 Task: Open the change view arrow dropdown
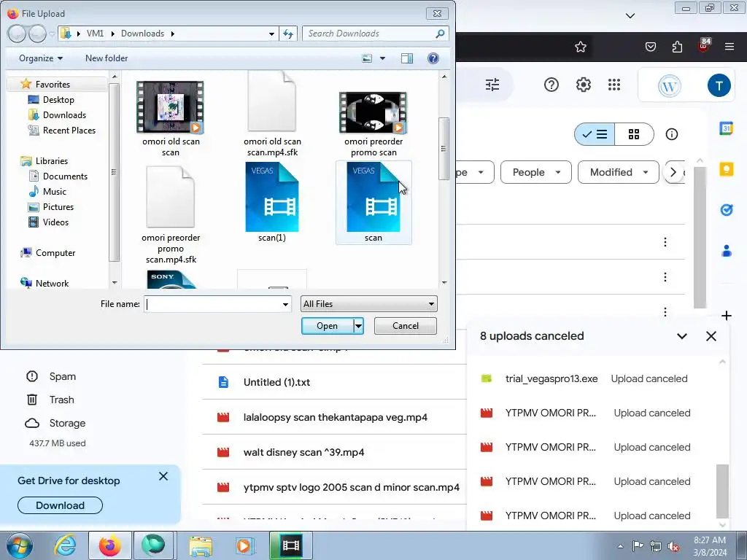point(382,58)
